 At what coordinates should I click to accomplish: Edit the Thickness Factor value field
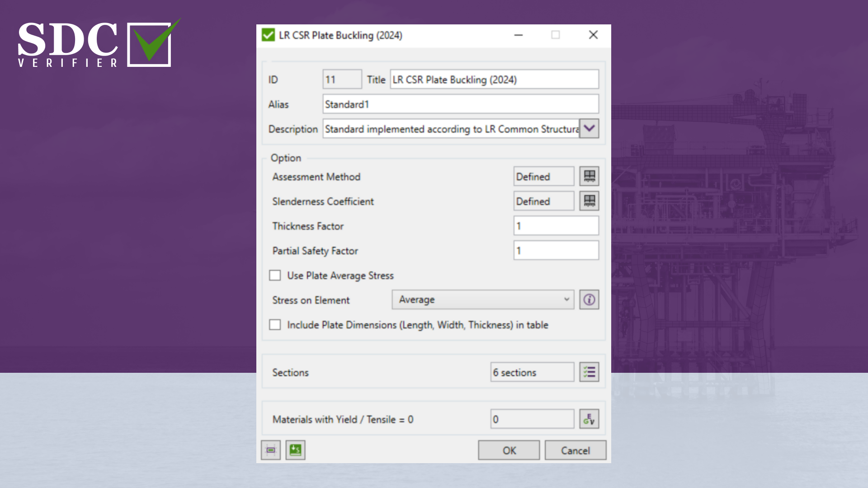pyautogui.click(x=556, y=225)
